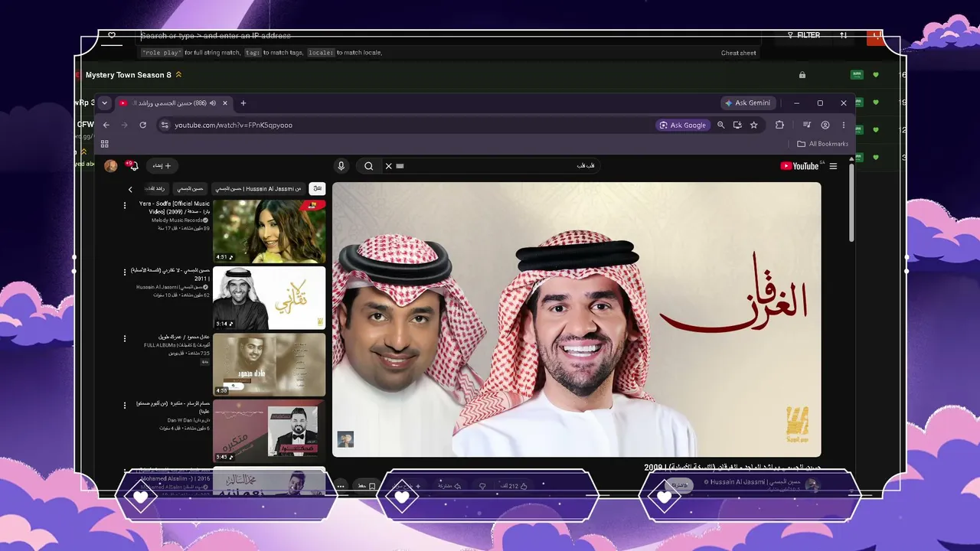Click the main video player image
This screenshot has width=980, height=551.
pos(577,319)
